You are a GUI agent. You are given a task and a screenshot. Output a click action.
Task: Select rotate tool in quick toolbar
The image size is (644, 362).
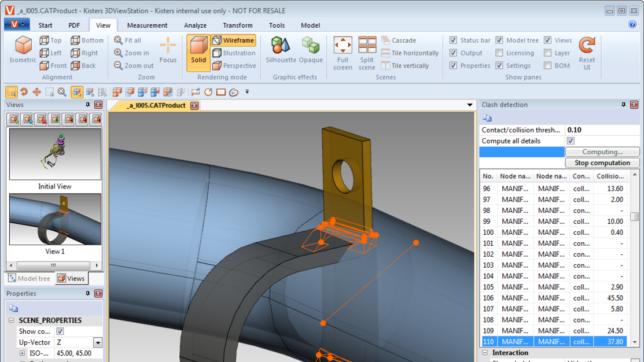[24, 92]
